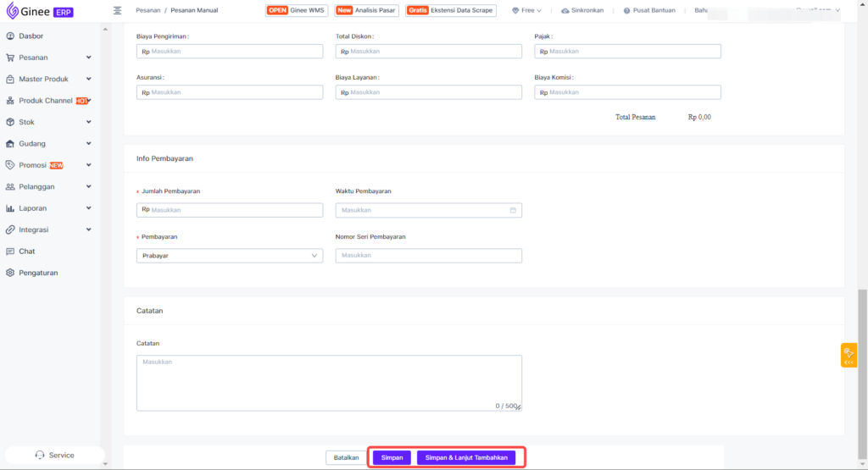Click into the Catatan textarea
Image resolution: width=868 pixels, height=470 pixels.
point(329,383)
